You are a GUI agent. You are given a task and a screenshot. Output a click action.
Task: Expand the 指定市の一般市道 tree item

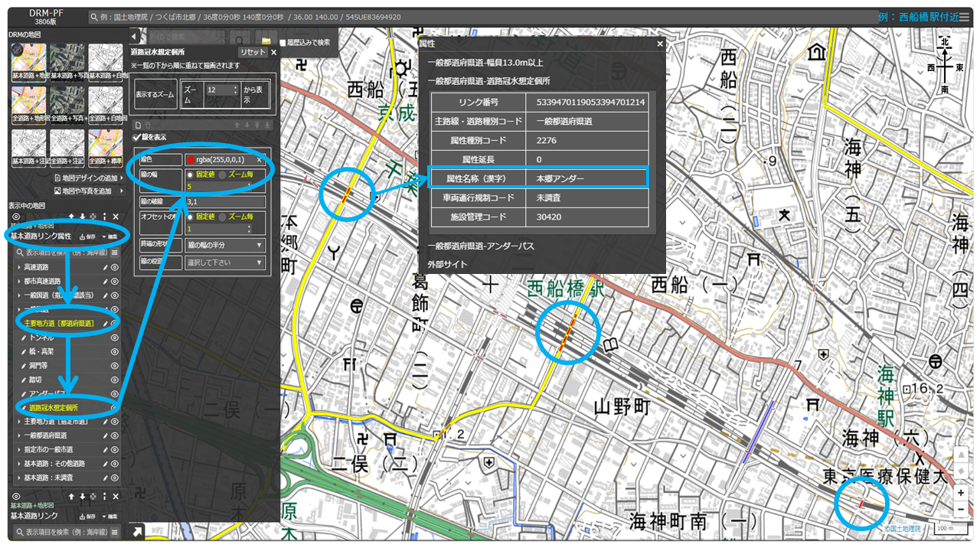pos(18,450)
